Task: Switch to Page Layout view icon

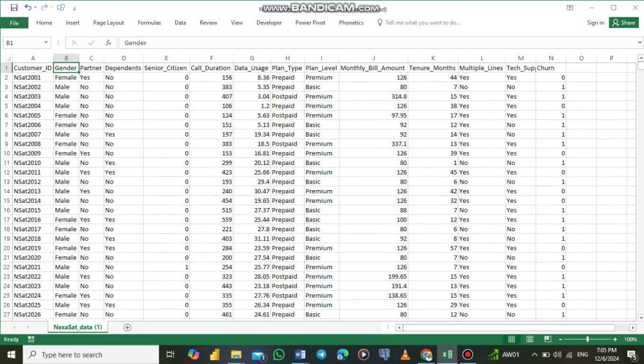Action: click(x=530, y=340)
